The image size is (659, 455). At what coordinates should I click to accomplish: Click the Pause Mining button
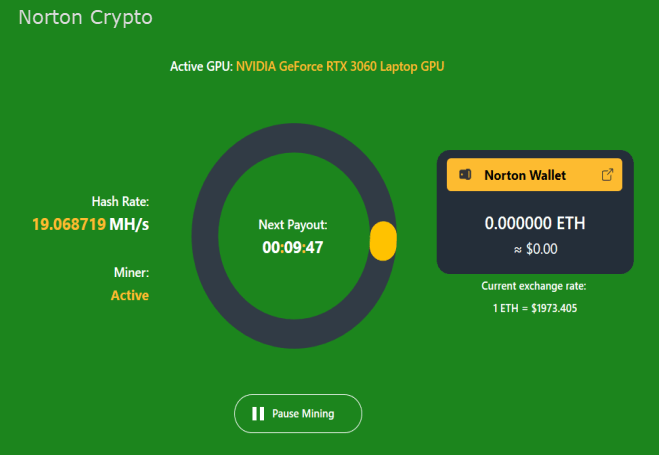tap(298, 413)
